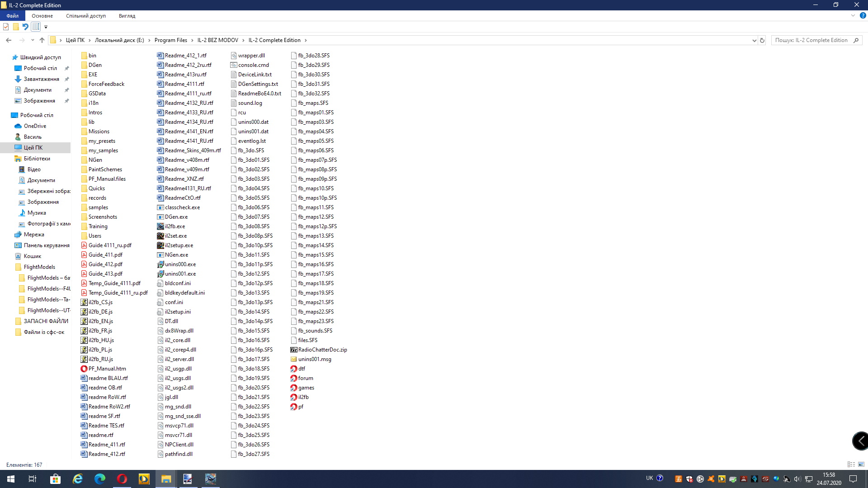Open customize quick access toolbar dropdown
868x488 pixels.
coord(46,27)
